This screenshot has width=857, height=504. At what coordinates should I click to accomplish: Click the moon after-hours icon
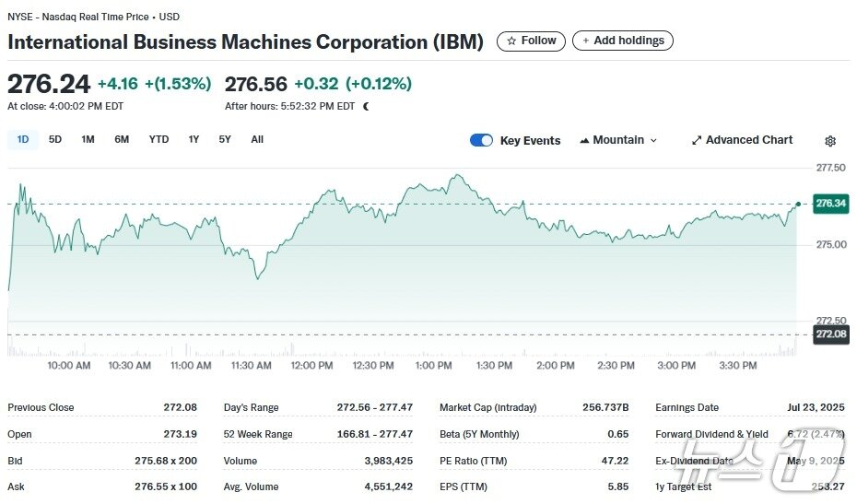366,107
